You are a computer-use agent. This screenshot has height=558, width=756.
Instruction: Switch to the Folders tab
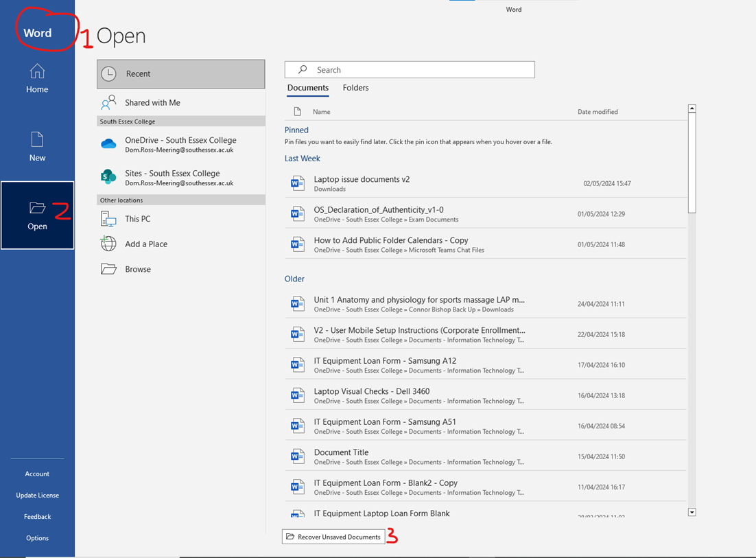point(356,88)
